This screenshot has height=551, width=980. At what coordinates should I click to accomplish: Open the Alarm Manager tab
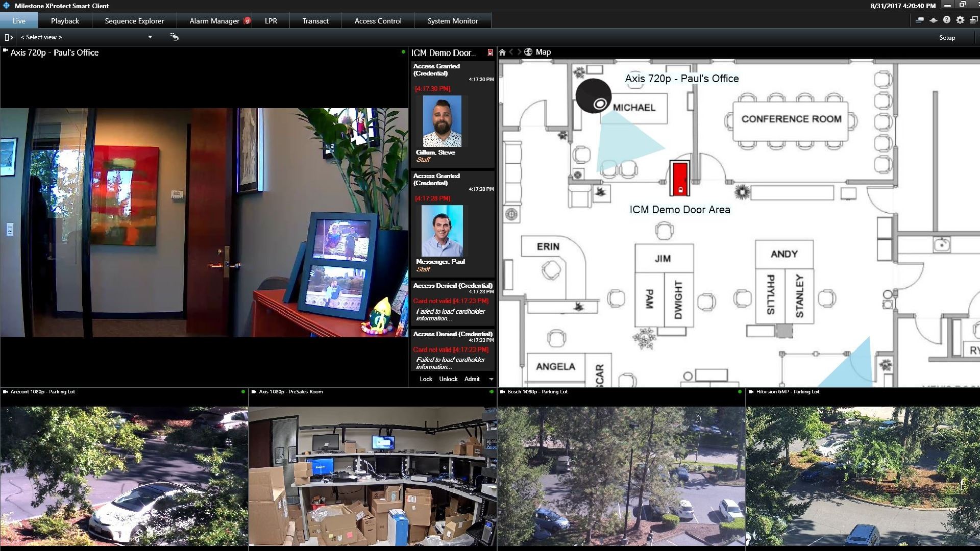click(214, 21)
